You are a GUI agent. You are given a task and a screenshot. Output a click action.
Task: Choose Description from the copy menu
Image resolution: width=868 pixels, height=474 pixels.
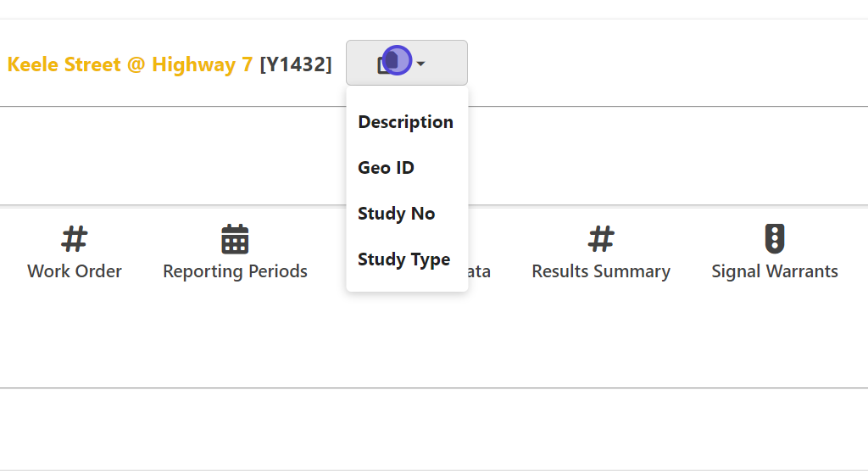405,122
